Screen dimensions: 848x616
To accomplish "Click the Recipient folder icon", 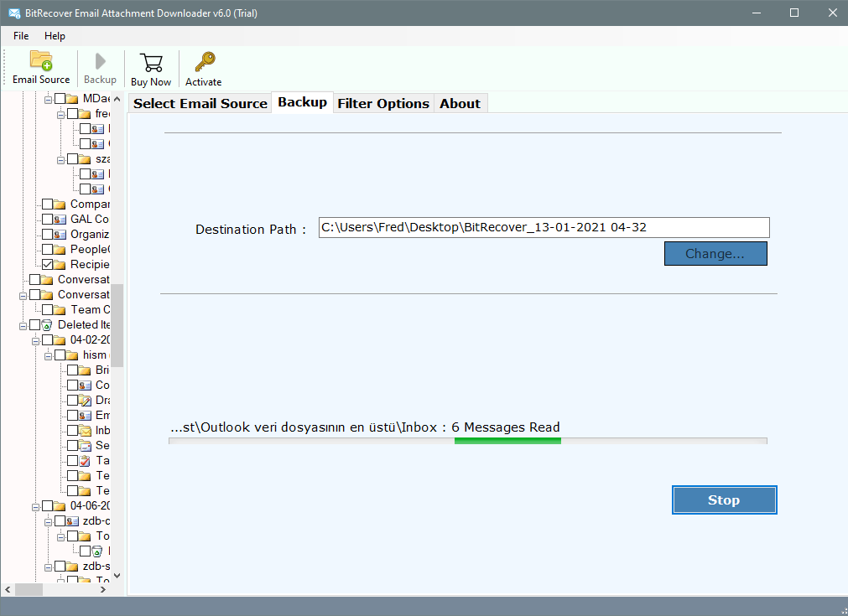I will coord(60,265).
